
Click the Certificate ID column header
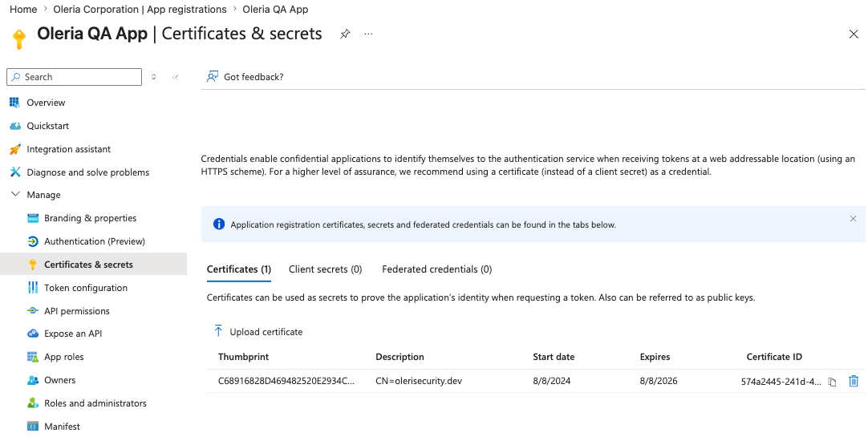tap(774, 357)
